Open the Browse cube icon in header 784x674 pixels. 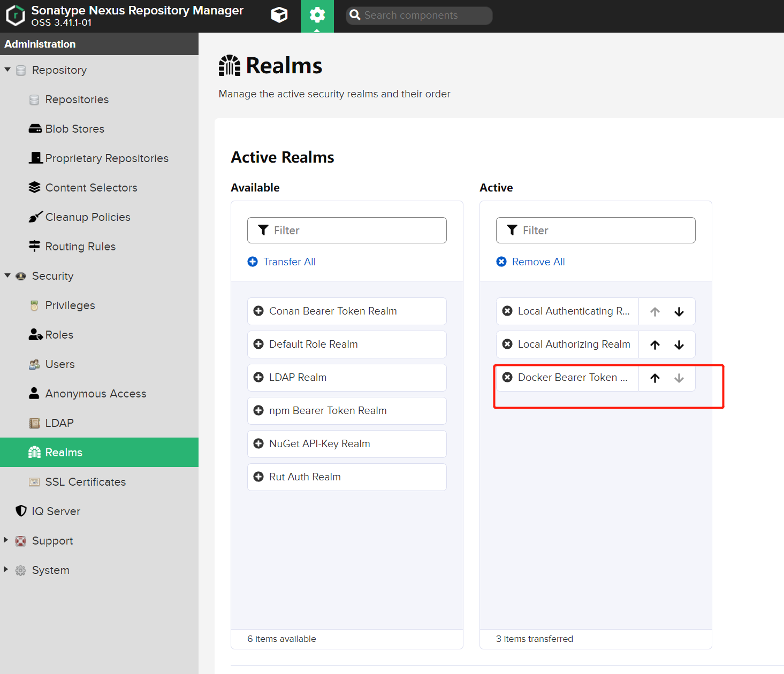tap(279, 15)
